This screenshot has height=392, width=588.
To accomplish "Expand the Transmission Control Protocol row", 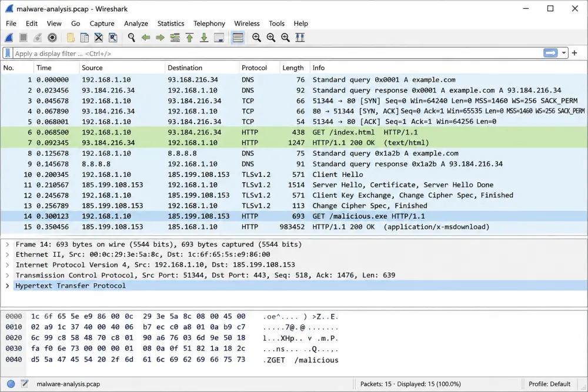I will (x=7, y=275).
